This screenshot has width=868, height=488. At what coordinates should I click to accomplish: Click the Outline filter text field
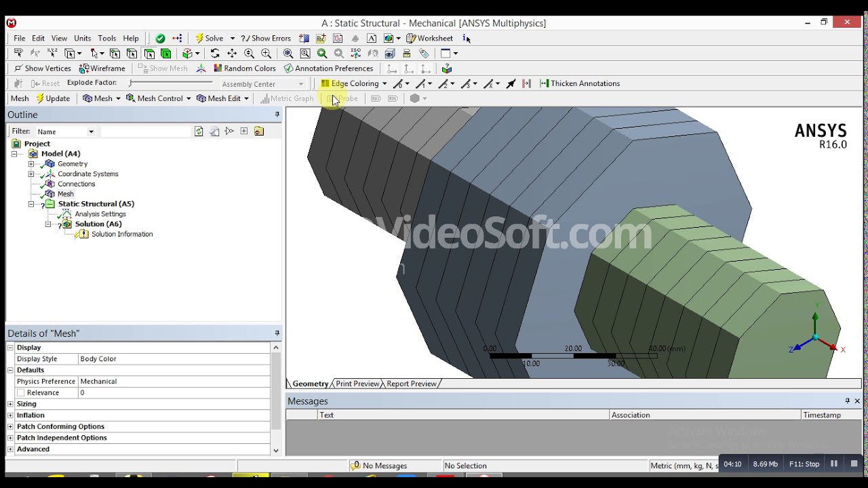coord(145,131)
